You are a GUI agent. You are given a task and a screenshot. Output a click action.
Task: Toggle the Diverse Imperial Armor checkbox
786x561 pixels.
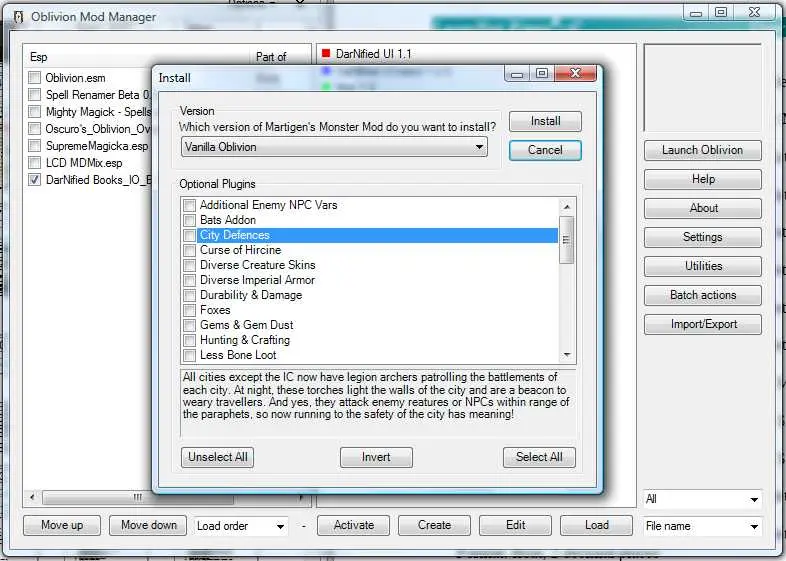pyautogui.click(x=189, y=280)
